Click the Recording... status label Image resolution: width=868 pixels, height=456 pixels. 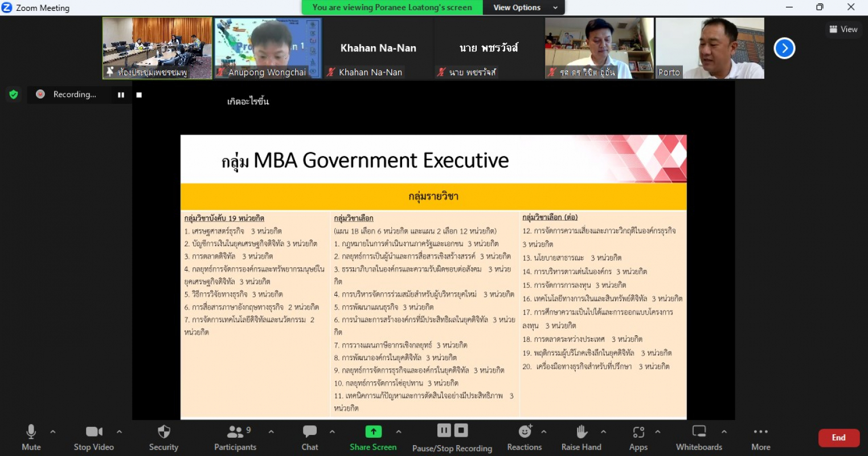point(75,95)
